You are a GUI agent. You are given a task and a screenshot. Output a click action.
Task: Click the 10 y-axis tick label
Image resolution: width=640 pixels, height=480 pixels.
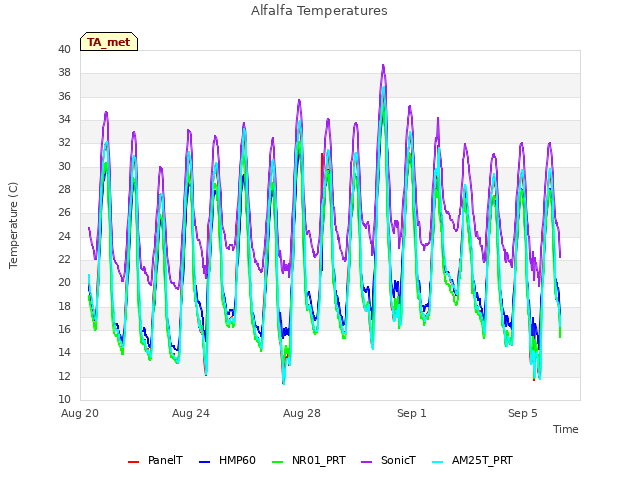(64, 400)
